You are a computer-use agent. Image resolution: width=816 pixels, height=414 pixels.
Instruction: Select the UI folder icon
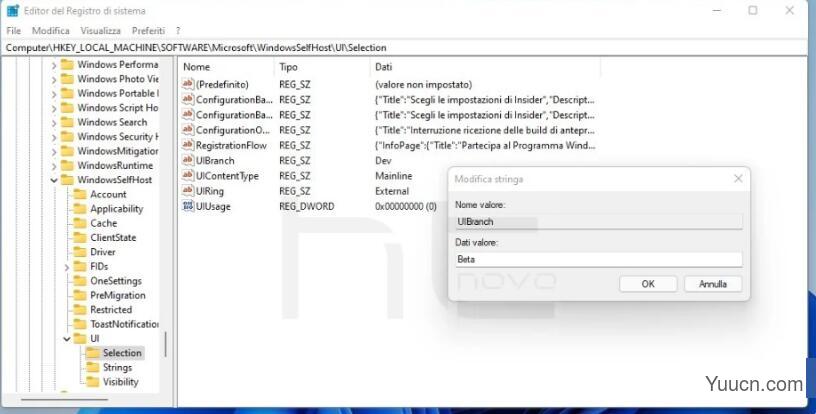tap(80, 339)
